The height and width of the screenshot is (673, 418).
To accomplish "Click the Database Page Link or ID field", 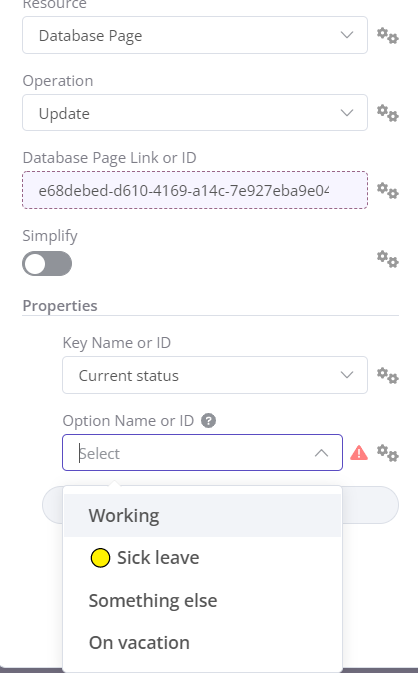I will [195, 190].
